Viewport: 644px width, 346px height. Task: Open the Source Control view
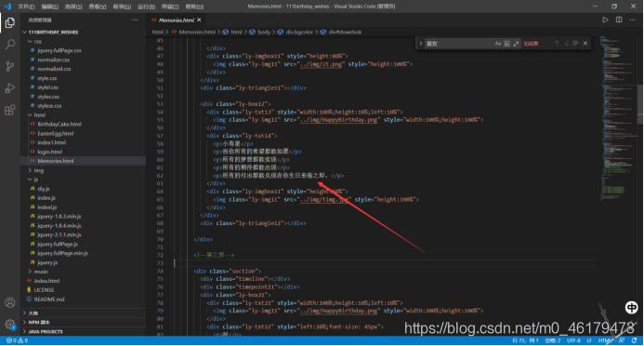pyautogui.click(x=10, y=66)
